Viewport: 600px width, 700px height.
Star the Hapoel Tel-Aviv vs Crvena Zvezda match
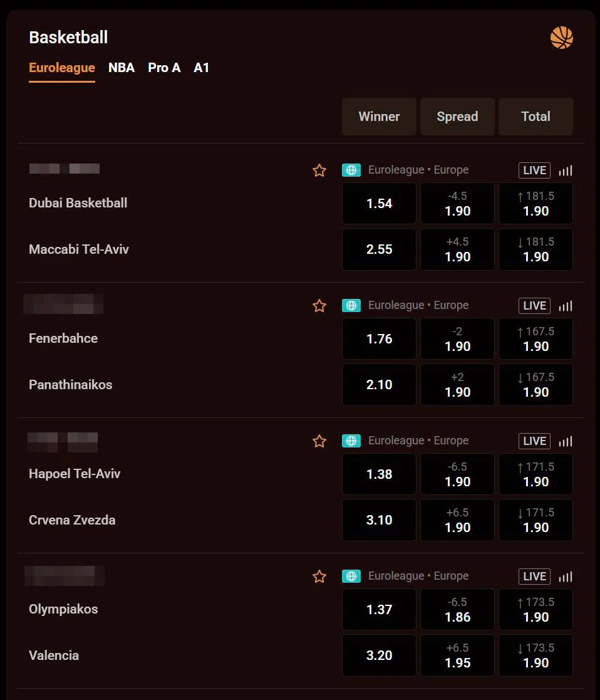[319, 441]
